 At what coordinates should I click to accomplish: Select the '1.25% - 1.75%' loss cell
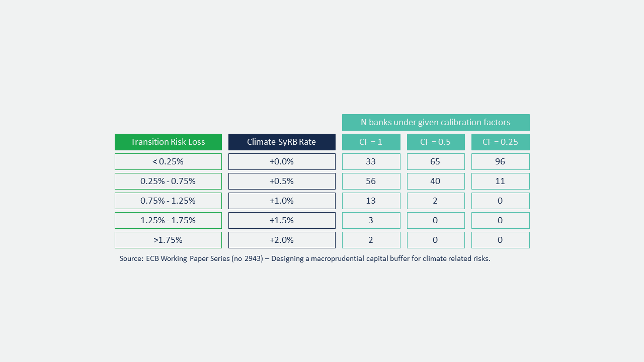[168, 220]
